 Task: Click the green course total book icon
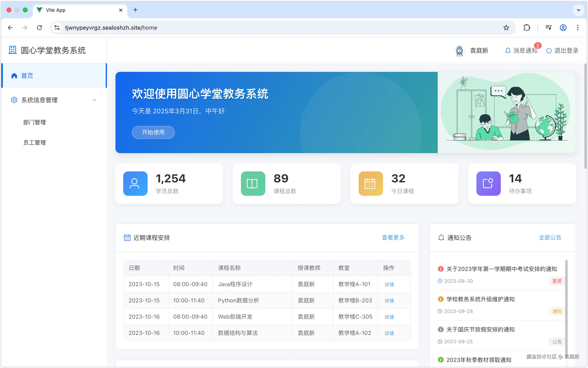pos(253,184)
